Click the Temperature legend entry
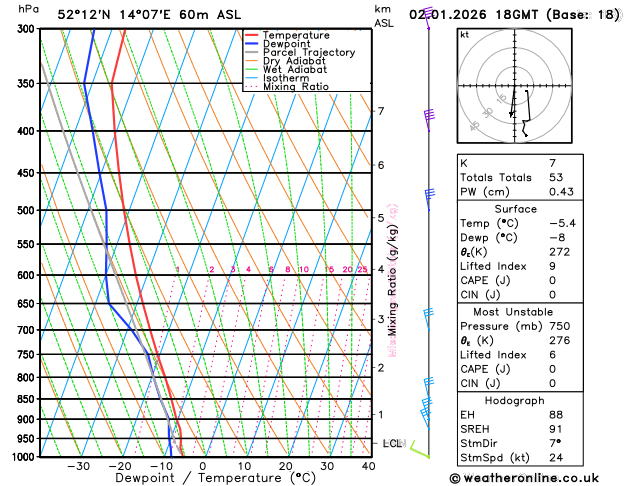The image size is (629, 486). click(x=296, y=35)
